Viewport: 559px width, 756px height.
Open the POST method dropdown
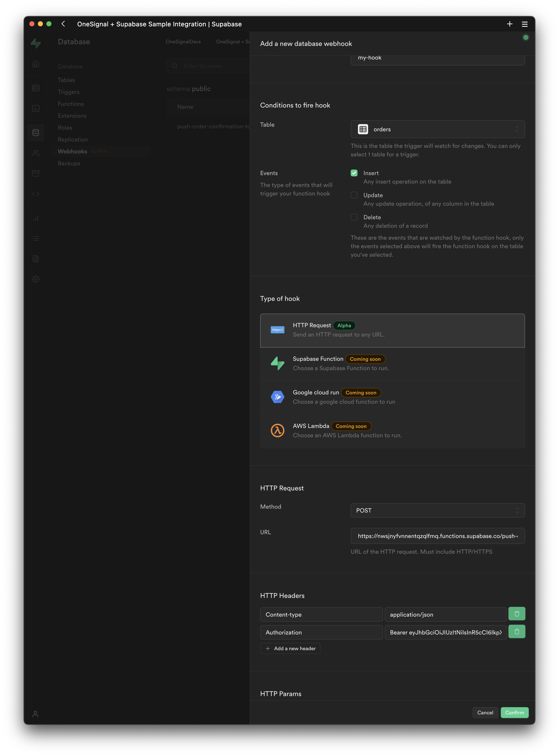tap(437, 510)
